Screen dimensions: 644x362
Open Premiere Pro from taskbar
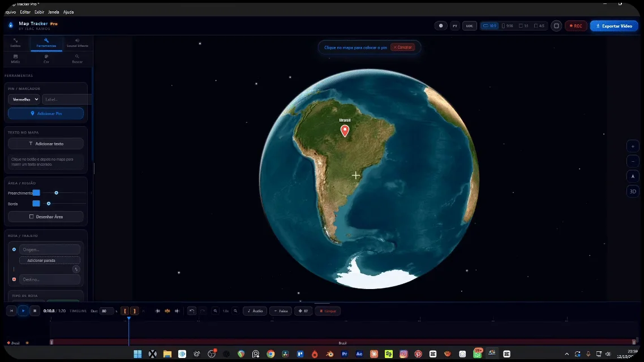tap(345, 354)
